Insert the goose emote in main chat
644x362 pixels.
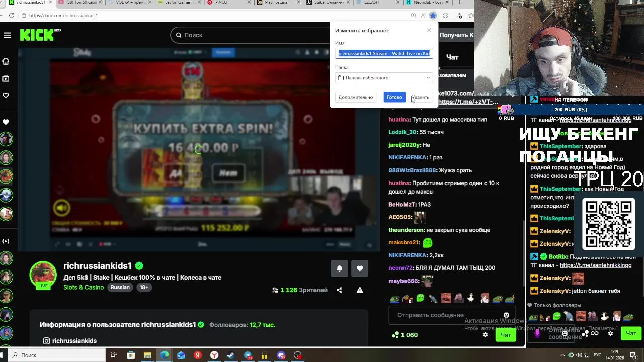pyautogui.click(x=471, y=298)
